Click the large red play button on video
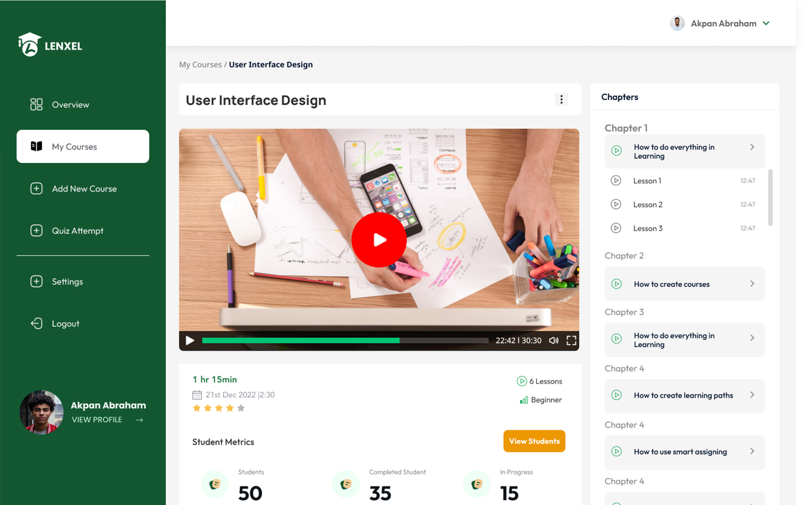The height and width of the screenshot is (505, 812). click(x=379, y=240)
